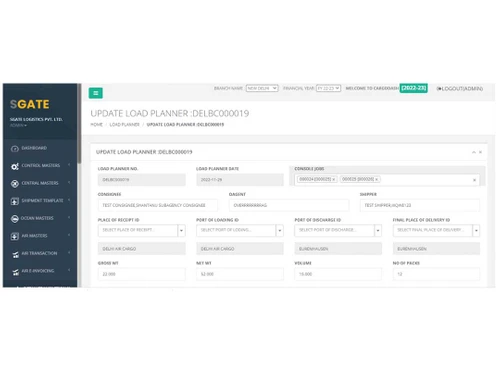Click the Shipment Template icon
The width and height of the screenshot is (500, 375).
pos(15,201)
